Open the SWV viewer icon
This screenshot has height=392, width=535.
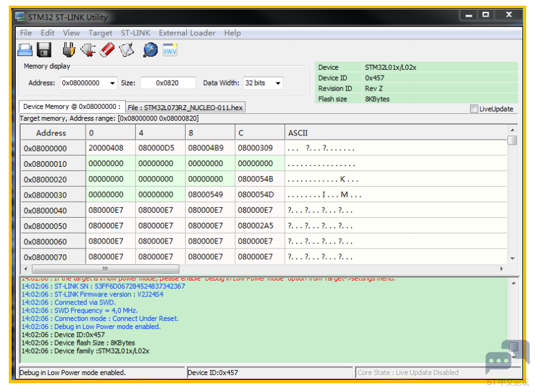point(169,50)
